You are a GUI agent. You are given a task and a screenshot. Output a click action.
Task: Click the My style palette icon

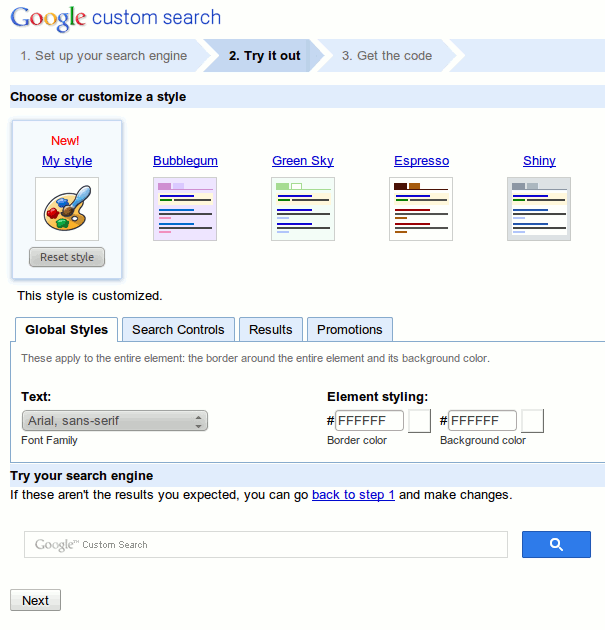(x=67, y=209)
